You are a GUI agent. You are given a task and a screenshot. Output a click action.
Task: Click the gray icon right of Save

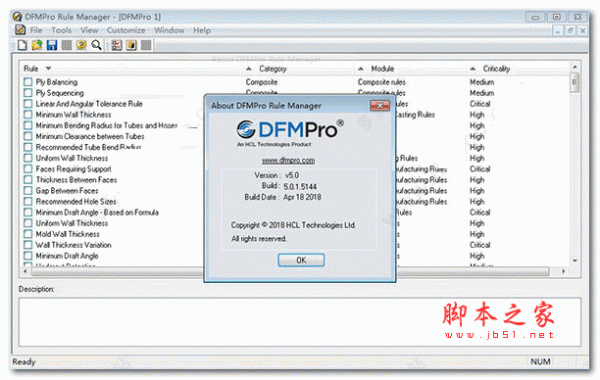[x=67, y=45]
